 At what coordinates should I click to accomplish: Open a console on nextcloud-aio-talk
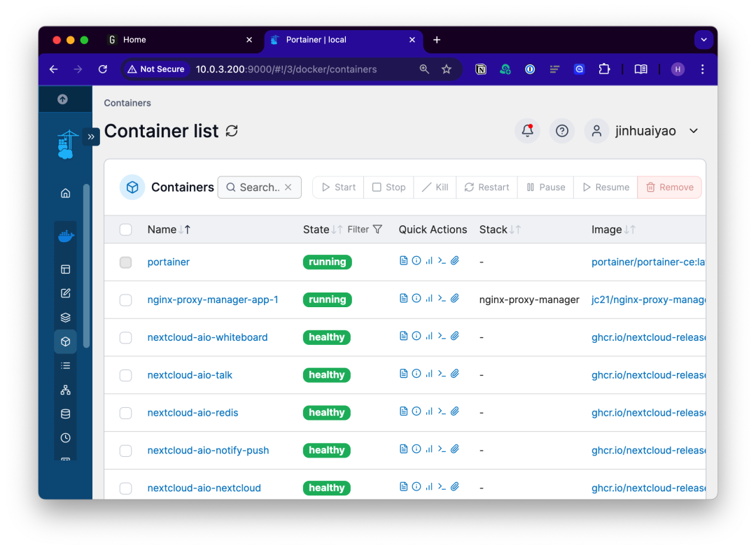442,373
